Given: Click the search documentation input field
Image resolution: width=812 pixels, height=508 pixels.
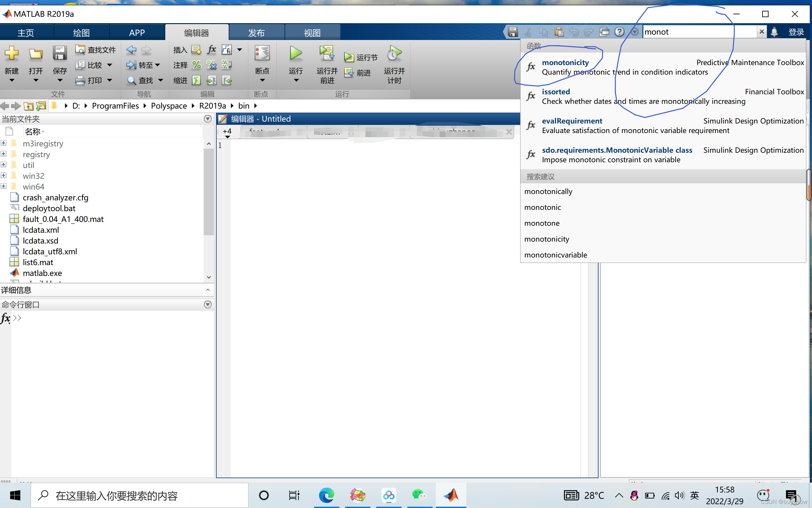Looking at the screenshot, I should [700, 32].
